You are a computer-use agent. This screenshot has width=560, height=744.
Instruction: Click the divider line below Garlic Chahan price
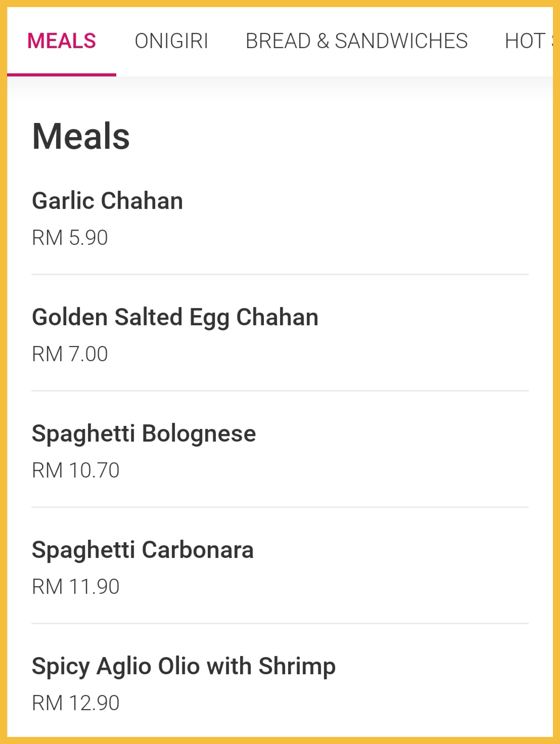point(280,275)
